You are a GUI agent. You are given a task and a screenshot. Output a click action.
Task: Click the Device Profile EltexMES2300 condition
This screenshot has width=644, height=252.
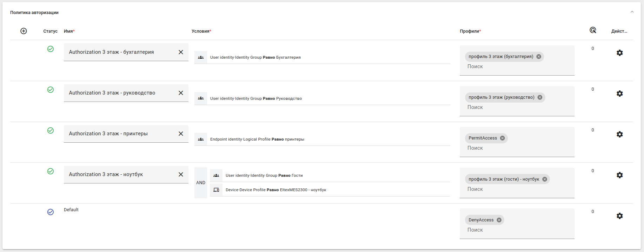[275, 190]
